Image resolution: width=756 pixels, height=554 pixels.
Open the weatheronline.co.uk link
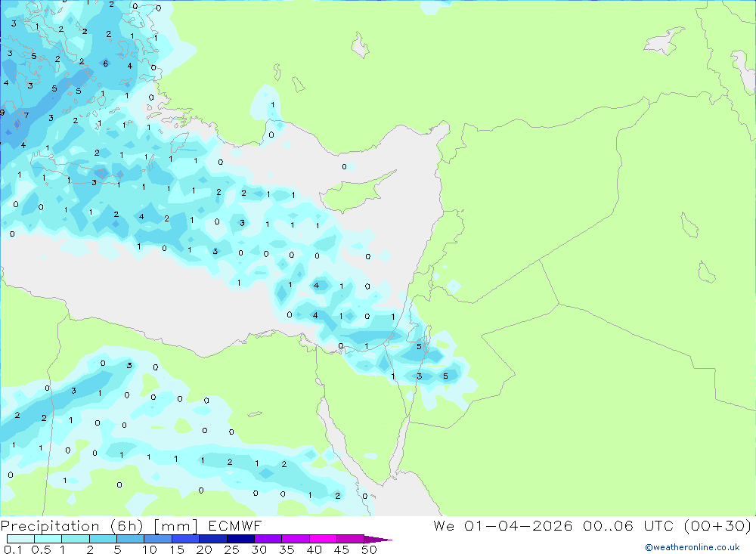tap(692, 547)
